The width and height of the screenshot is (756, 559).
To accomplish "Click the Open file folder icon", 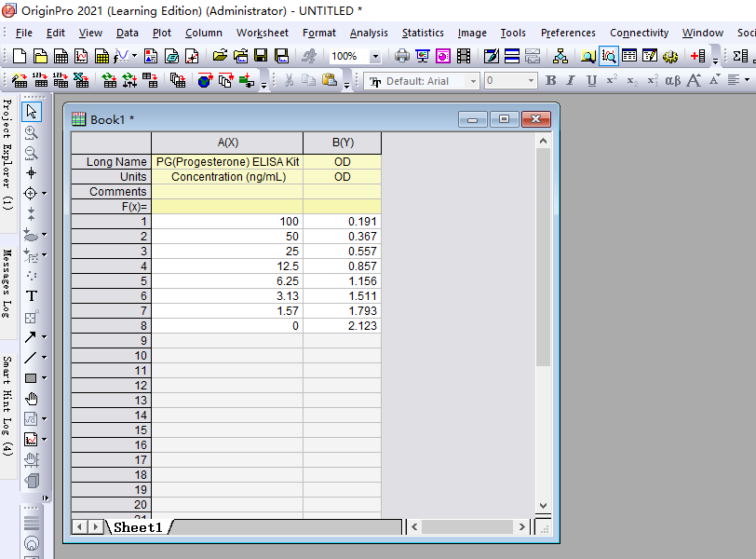I will click(219, 56).
